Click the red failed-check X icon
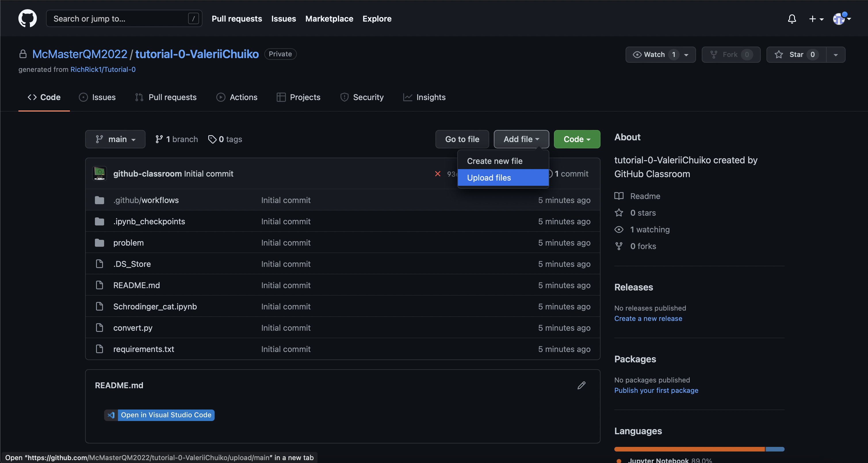 point(438,173)
